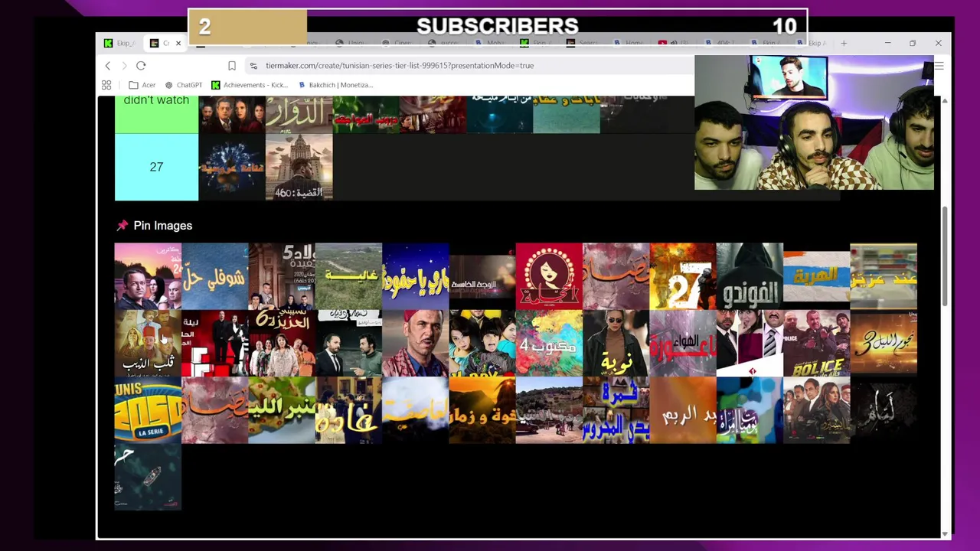This screenshot has height=551, width=980.
Task: Open the ChatGPT bookmark
Action: click(x=184, y=85)
